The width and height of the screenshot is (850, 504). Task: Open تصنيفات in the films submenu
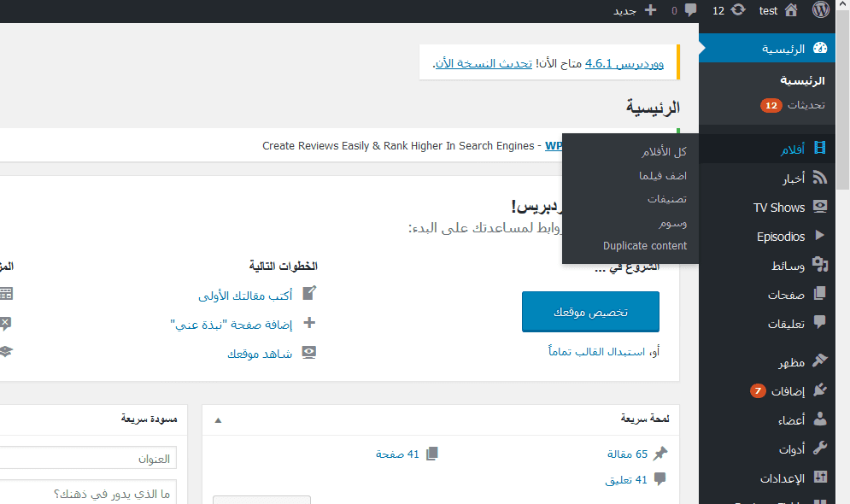click(666, 199)
